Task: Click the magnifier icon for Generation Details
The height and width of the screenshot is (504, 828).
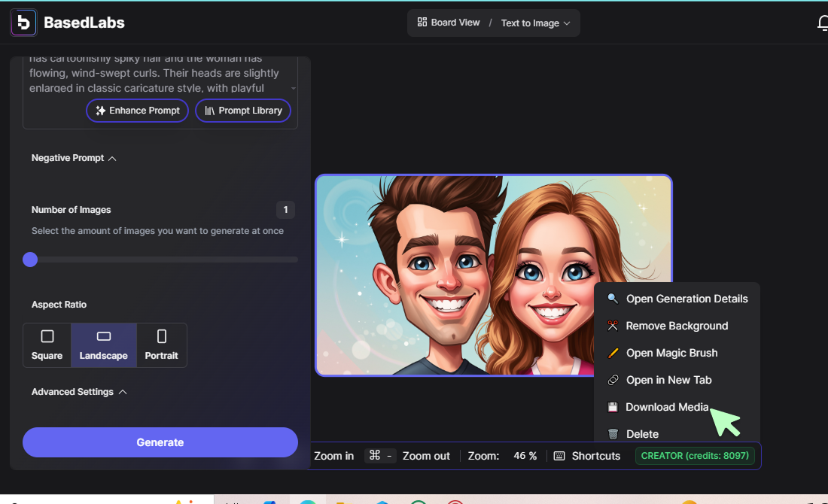Action: tap(613, 299)
